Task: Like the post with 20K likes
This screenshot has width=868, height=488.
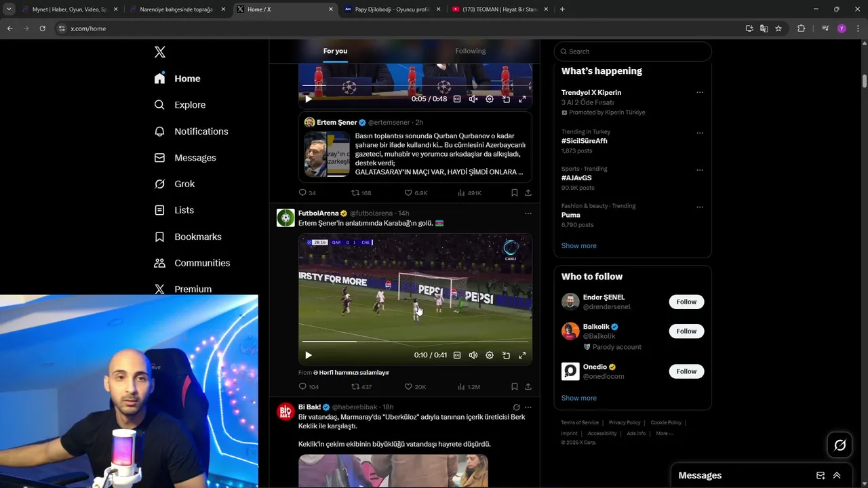Action: click(416, 386)
